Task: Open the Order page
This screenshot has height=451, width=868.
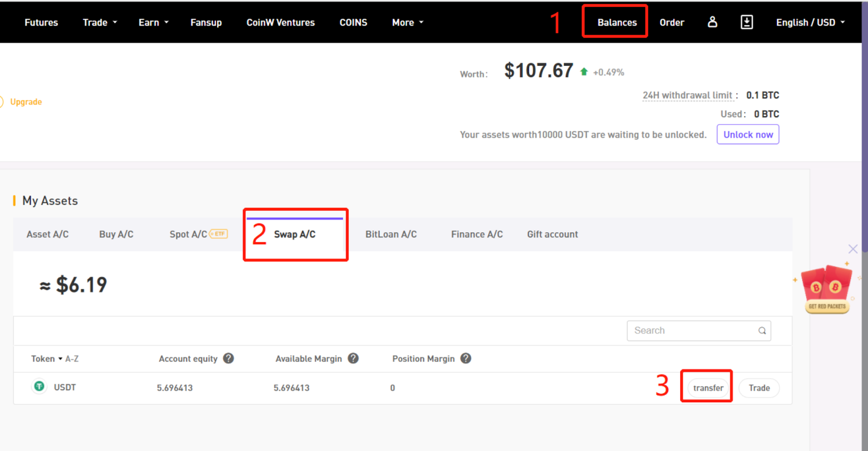Action: click(x=672, y=22)
